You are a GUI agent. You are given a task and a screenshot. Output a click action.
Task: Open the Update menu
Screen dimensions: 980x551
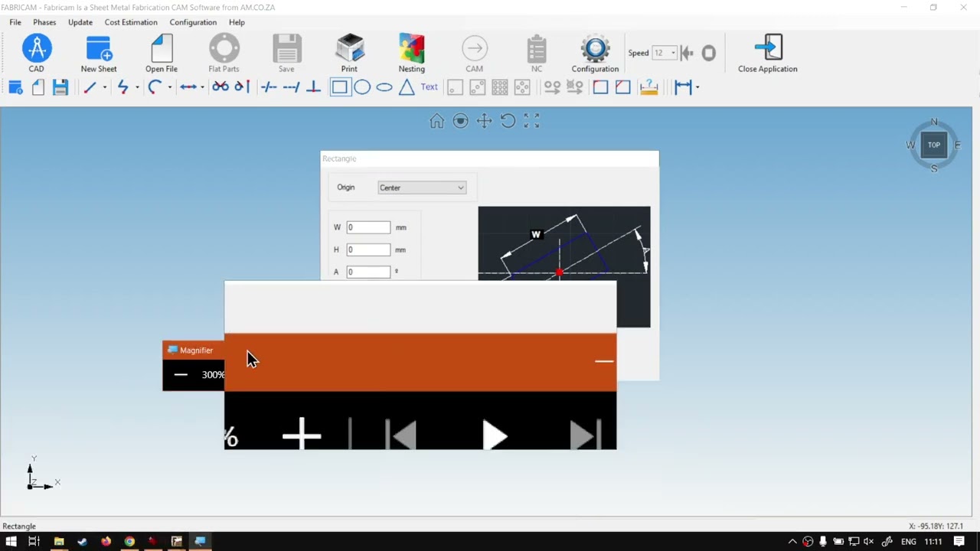pyautogui.click(x=80, y=22)
